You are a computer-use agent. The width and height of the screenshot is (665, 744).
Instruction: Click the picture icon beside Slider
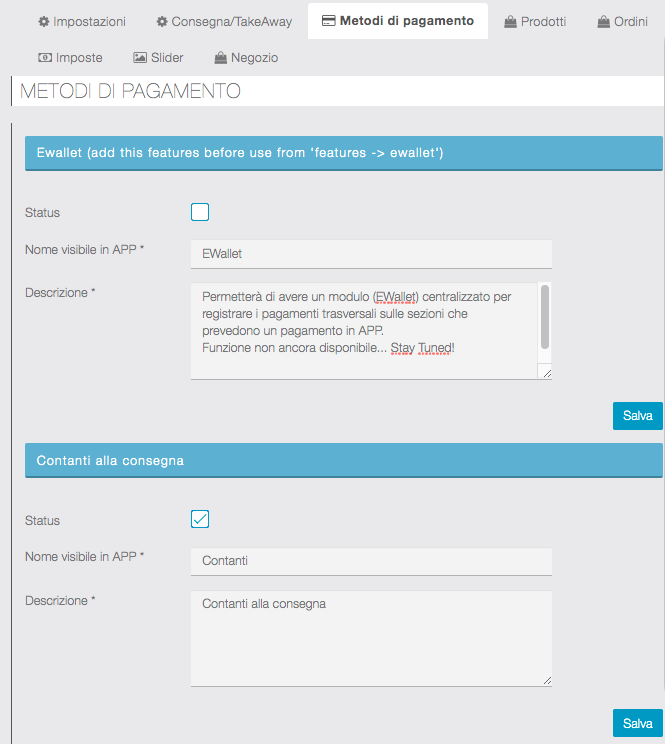point(140,58)
